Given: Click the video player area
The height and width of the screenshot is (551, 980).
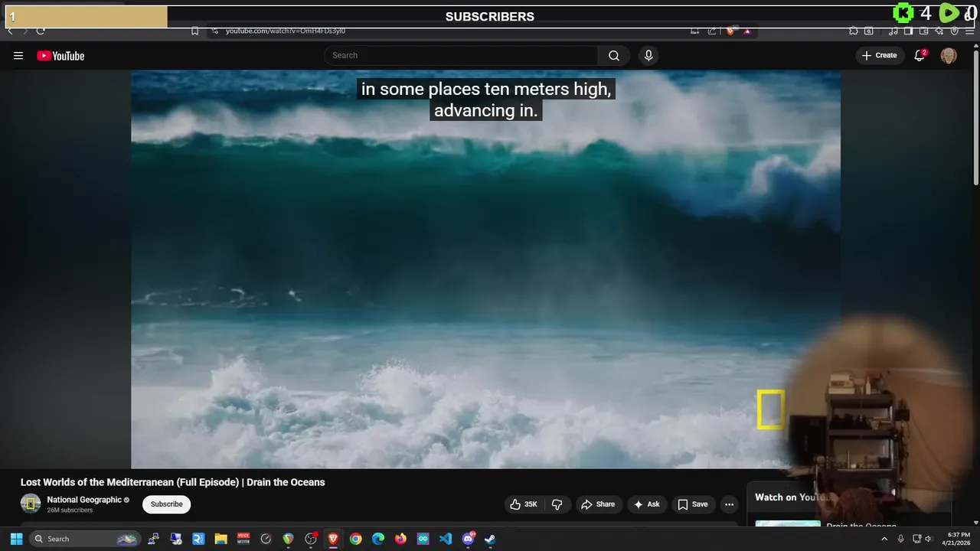Looking at the screenshot, I should tap(485, 269).
